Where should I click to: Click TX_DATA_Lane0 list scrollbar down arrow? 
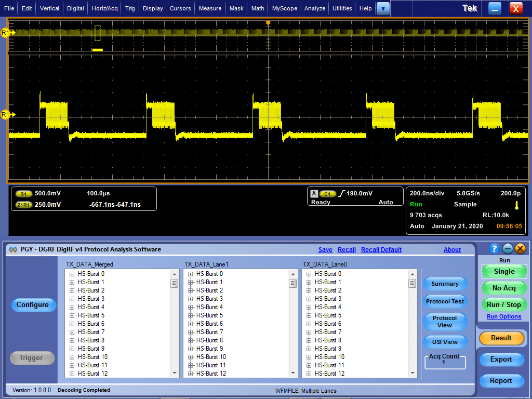pos(412,373)
